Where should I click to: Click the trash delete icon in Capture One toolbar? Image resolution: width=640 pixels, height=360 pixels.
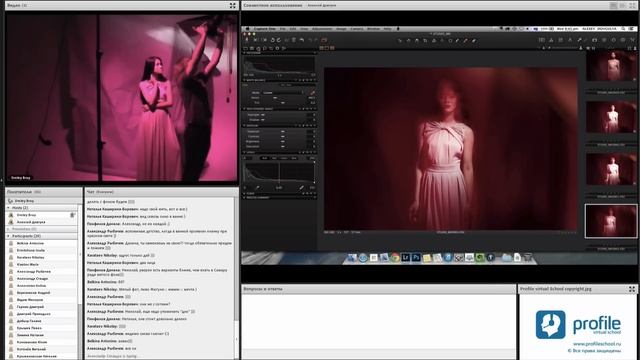point(293,40)
